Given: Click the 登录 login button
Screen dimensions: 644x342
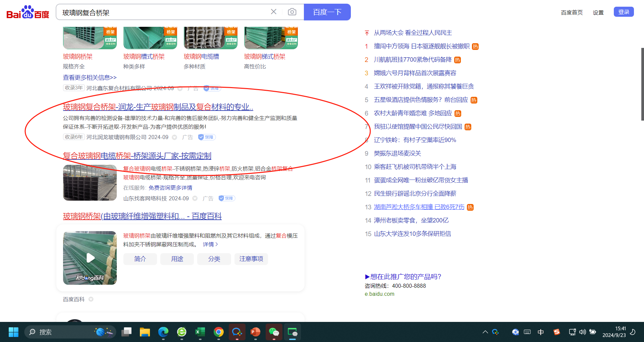Looking at the screenshot, I should pyautogui.click(x=624, y=12).
